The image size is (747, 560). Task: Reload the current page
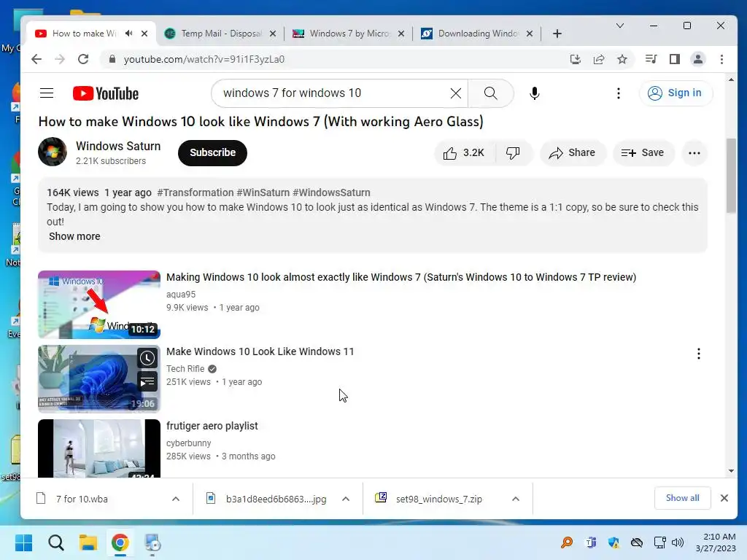(83, 59)
